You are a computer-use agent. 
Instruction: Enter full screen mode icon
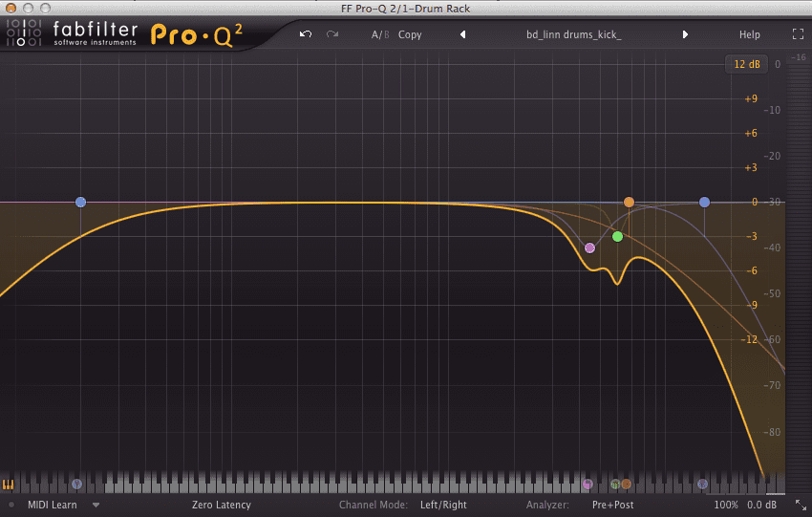[x=798, y=34]
